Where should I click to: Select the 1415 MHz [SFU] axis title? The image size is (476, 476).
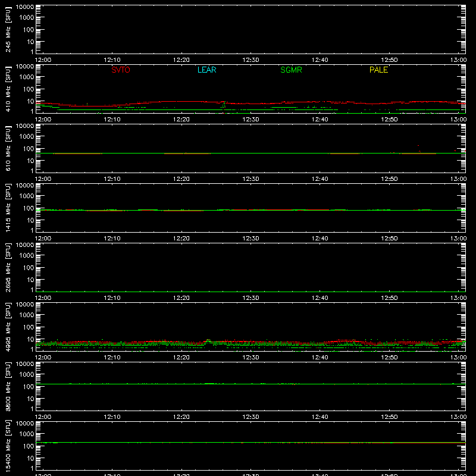click(x=8, y=208)
